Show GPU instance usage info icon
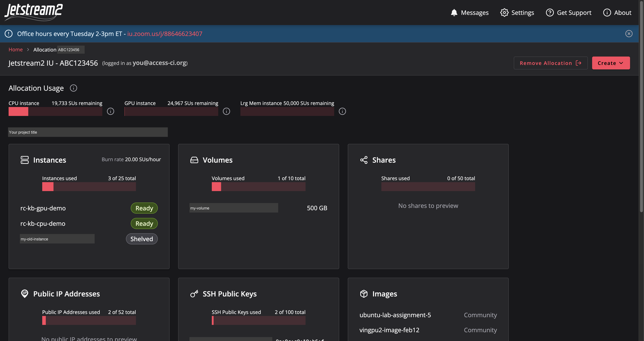The height and width of the screenshot is (341, 644). (227, 112)
